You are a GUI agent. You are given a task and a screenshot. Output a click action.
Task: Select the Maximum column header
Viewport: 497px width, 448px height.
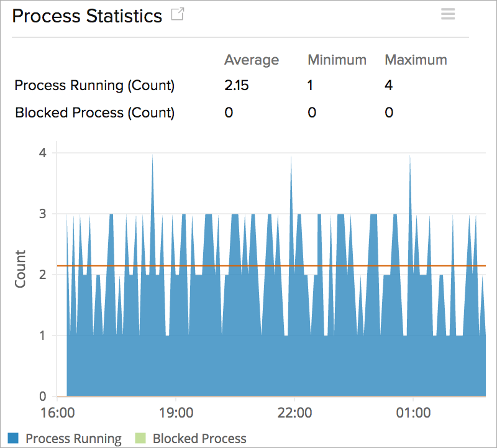click(x=416, y=60)
